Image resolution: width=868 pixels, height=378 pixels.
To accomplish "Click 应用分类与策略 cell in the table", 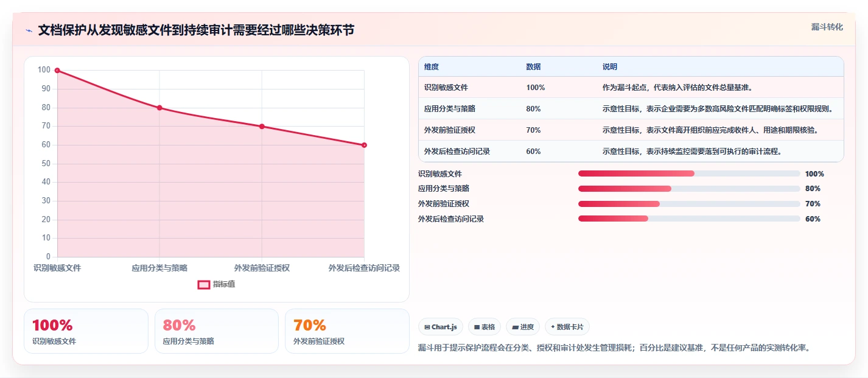I will (x=450, y=109).
